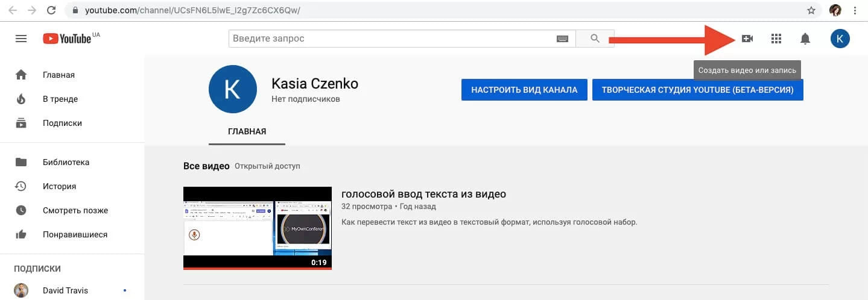Click the Kasia Czenko channel name
868x300 pixels.
pyautogui.click(x=315, y=83)
